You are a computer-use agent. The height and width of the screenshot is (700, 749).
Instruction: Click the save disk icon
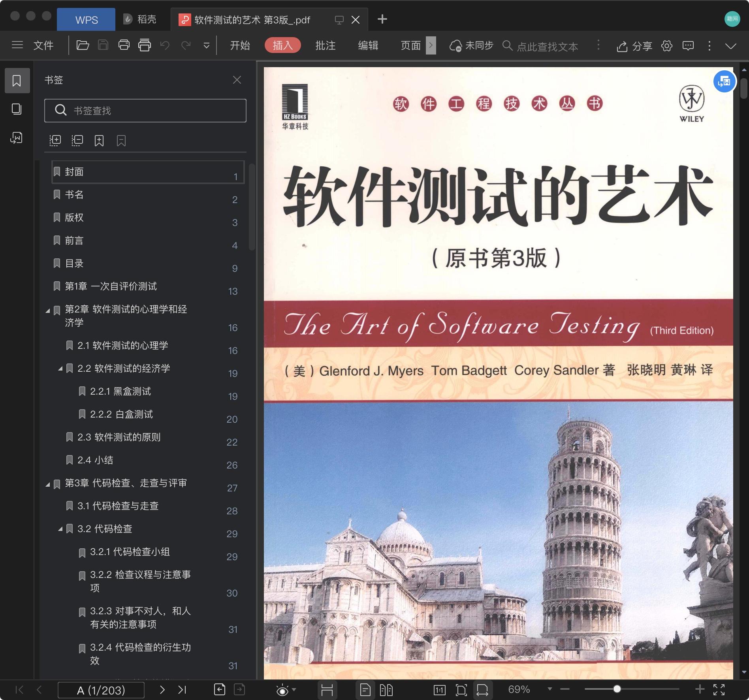tap(103, 45)
